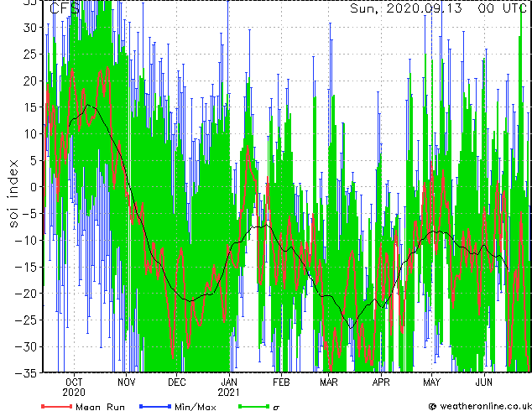532x411 pixels.
Task: Click the FEB month label
Action: tap(281, 382)
